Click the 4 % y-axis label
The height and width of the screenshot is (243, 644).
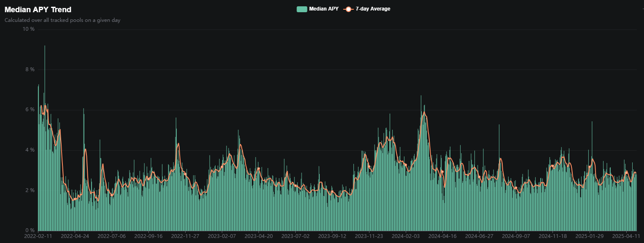click(x=30, y=150)
